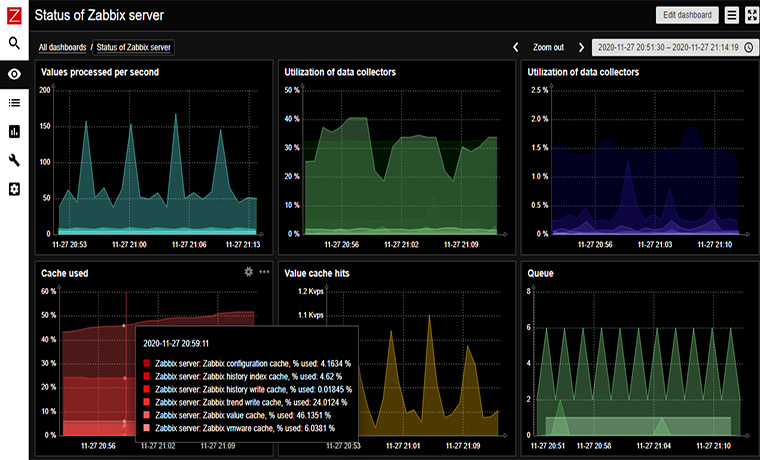Open the Reports bar chart icon
Image resolution: width=760 pixels, height=460 pixels.
14,131
